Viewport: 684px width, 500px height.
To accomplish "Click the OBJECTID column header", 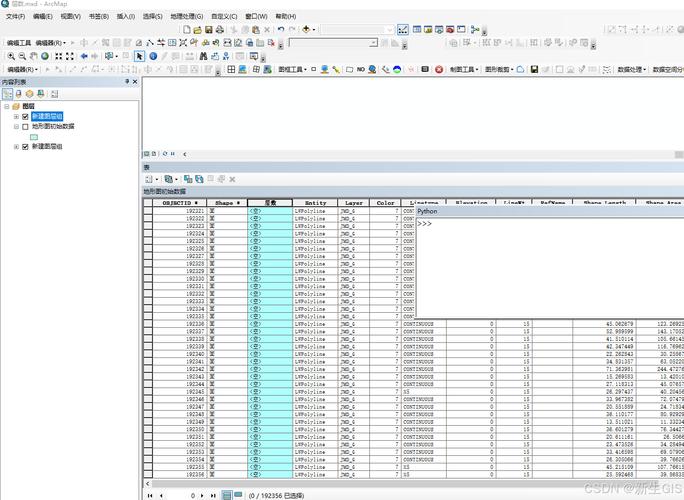I will pyautogui.click(x=180, y=203).
